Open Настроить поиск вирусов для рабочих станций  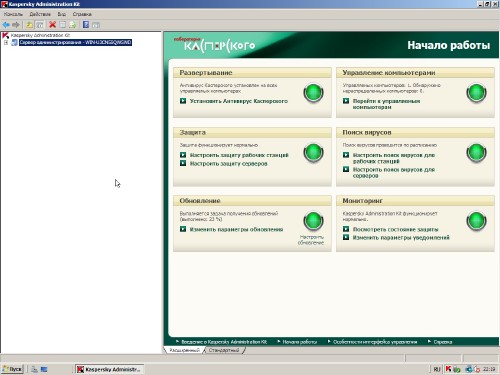pyautogui.click(x=394, y=158)
